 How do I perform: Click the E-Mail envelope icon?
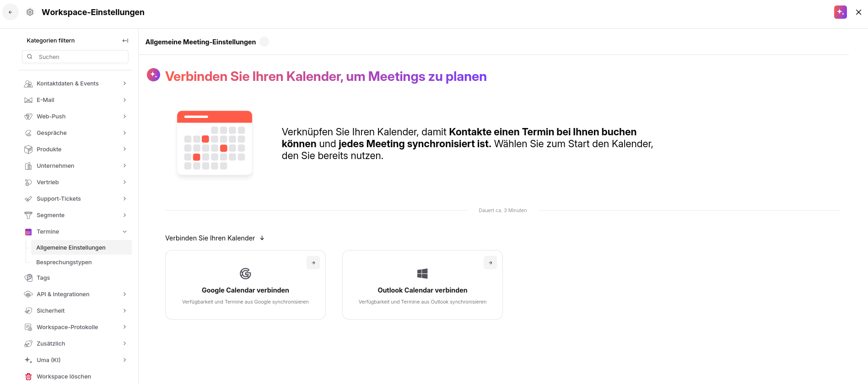point(28,100)
